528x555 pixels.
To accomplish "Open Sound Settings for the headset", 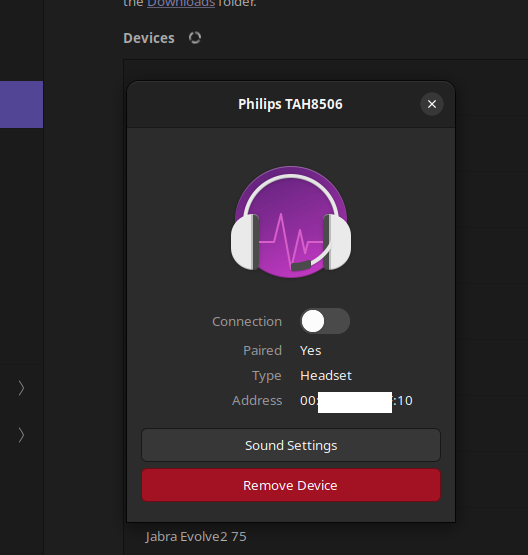I will (x=291, y=445).
